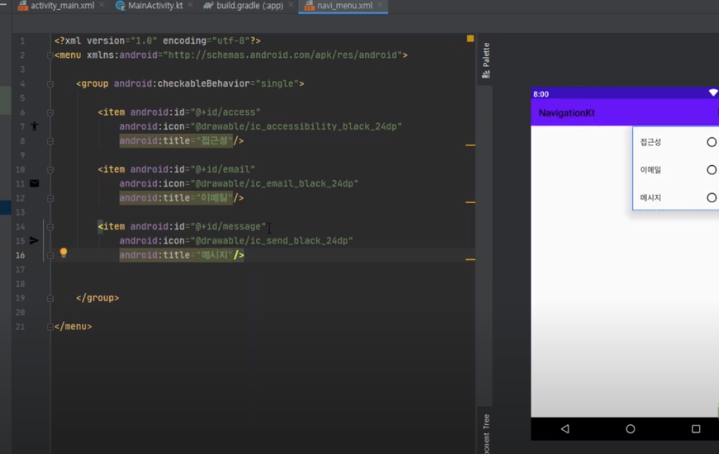
Task: Click the 이메일 menu label in the preview
Action: tap(650, 170)
